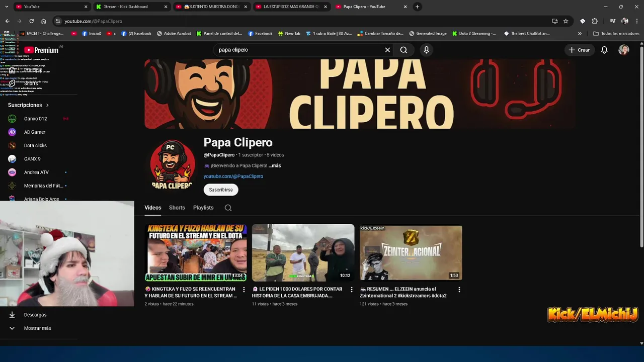Switch to the Videos tab
Image resolution: width=644 pixels, height=362 pixels.
coord(153,208)
